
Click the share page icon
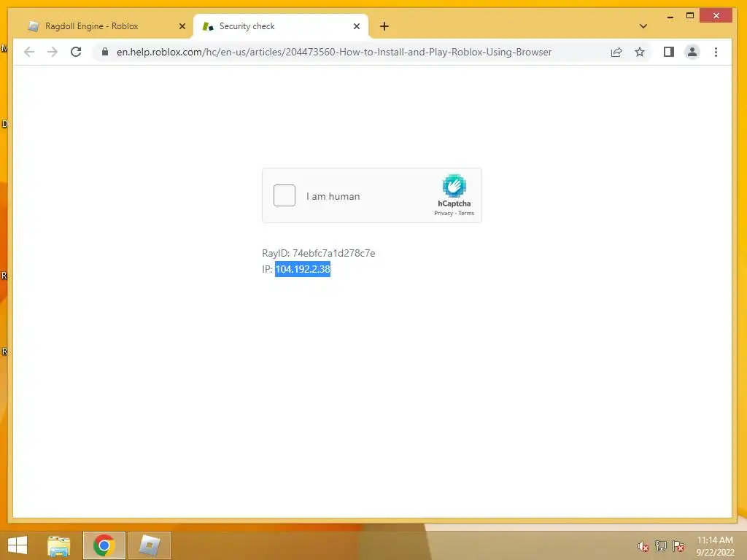(x=616, y=52)
